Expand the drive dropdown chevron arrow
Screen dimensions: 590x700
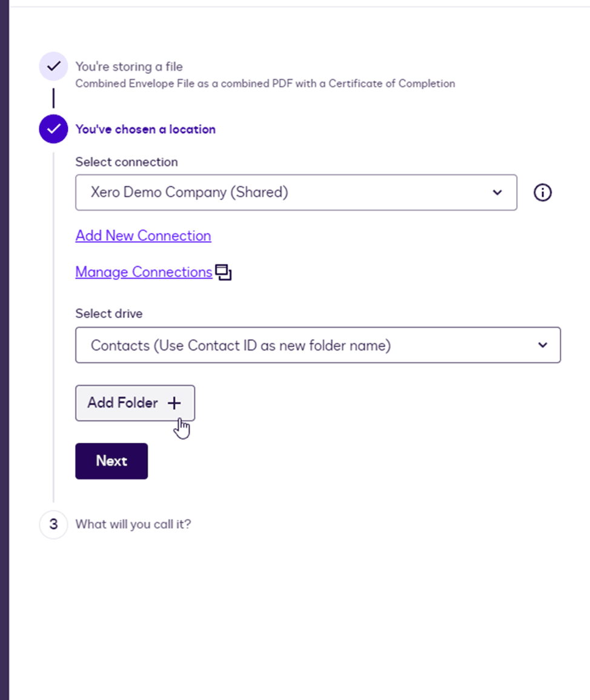click(542, 345)
